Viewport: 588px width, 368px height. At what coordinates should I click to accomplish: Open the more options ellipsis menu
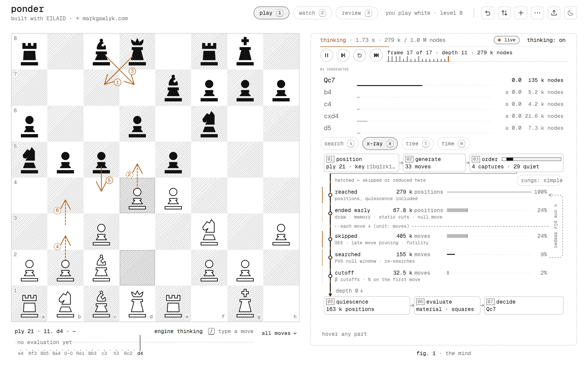click(537, 13)
